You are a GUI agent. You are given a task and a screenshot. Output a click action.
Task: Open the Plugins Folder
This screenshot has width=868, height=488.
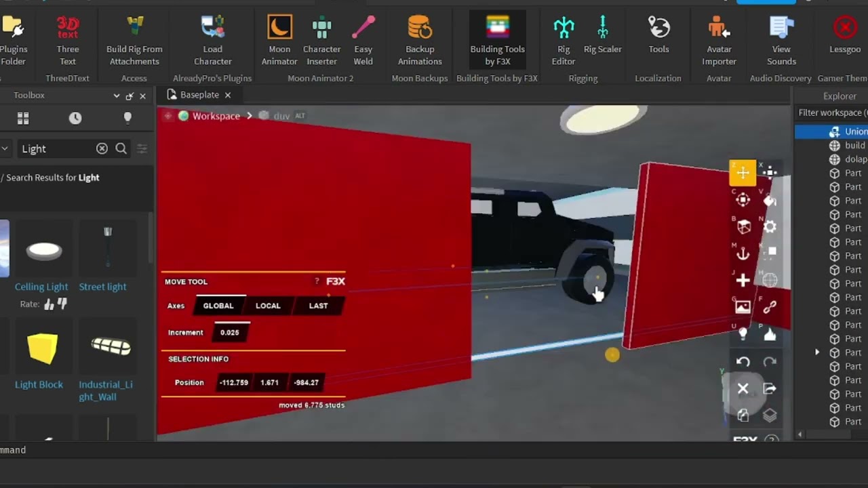coord(13,41)
